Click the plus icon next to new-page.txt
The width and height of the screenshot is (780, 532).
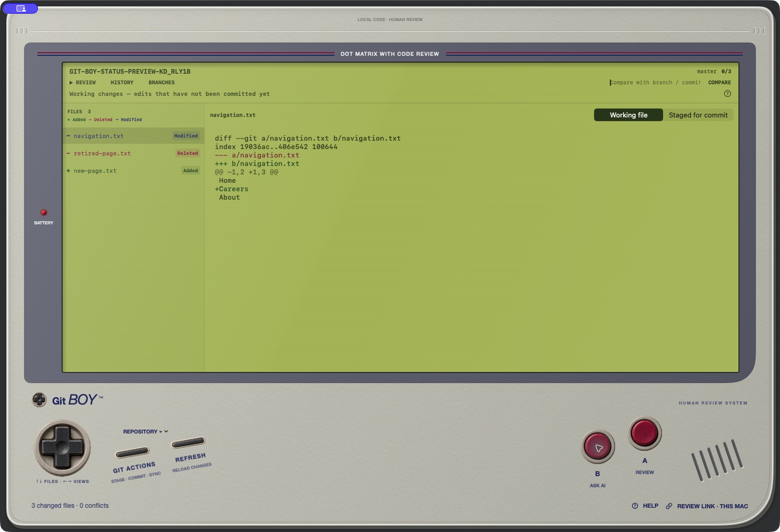68,171
